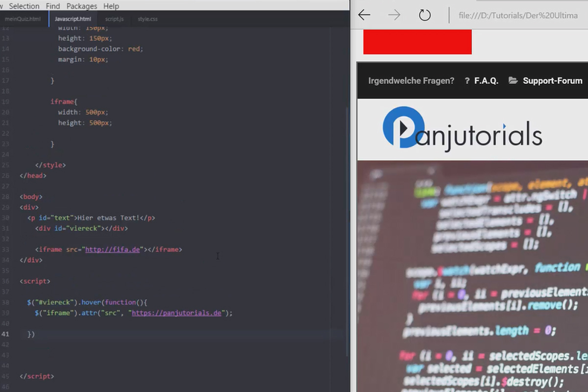Click the line 'background-color: red;'

click(100, 49)
